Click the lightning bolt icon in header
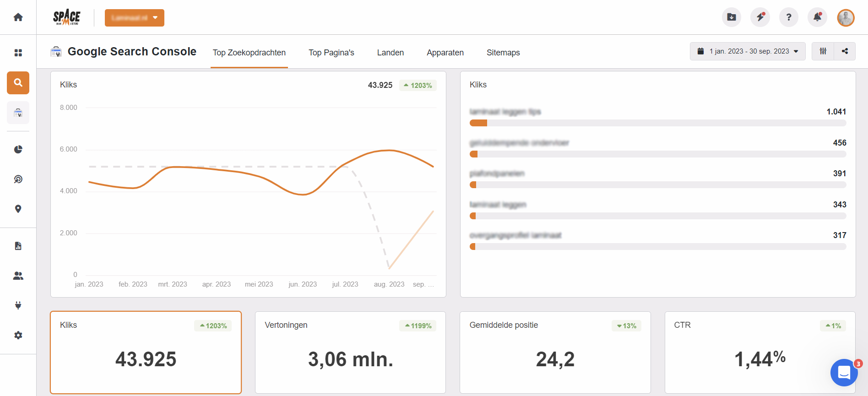 tap(760, 17)
